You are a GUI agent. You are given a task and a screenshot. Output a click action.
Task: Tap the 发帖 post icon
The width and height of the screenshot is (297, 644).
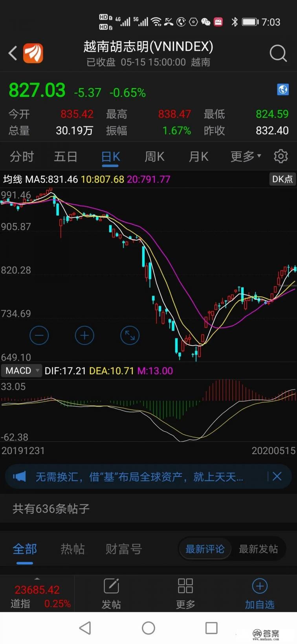click(111, 594)
